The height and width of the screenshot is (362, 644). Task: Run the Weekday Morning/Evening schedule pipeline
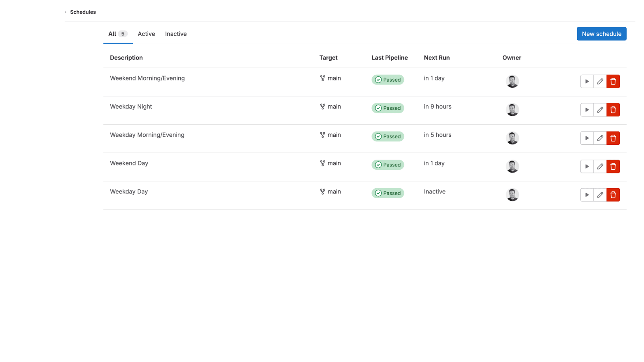click(x=587, y=138)
